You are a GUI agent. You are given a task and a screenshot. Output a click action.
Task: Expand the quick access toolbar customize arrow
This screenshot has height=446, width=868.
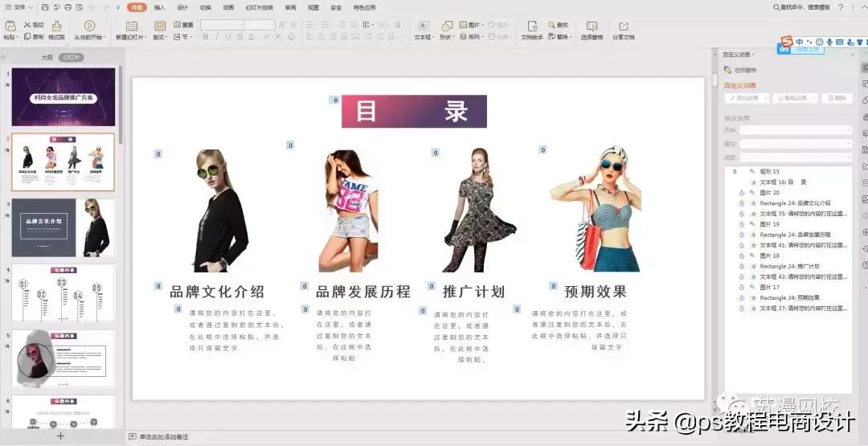pos(118,8)
